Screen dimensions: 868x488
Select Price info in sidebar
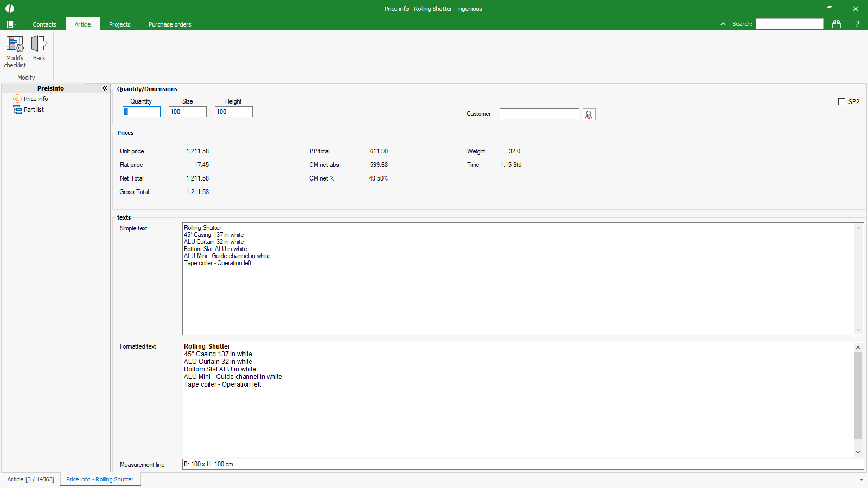coord(36,99)
